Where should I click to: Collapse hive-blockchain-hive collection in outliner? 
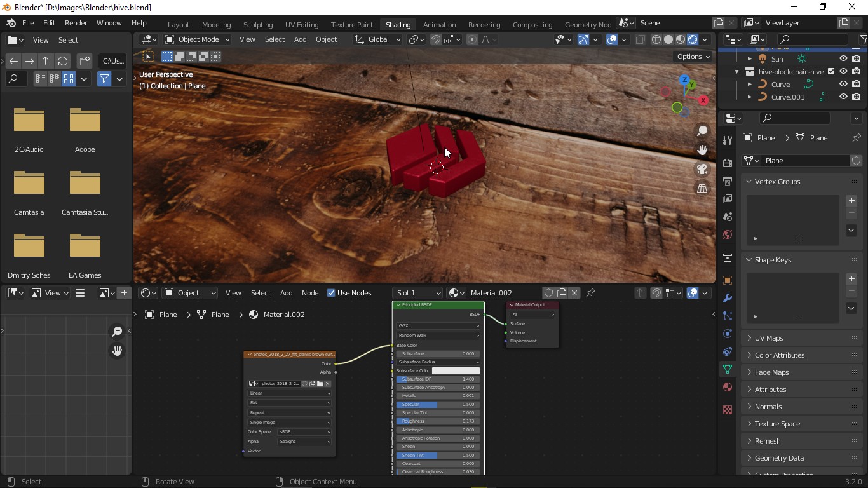tap(736, 71)
